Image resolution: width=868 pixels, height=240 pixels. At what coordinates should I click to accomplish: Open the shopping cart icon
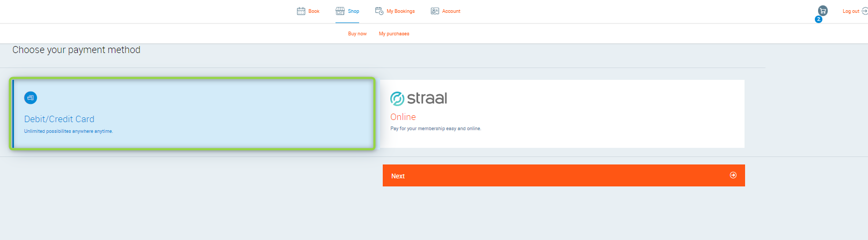coord(822,10)
